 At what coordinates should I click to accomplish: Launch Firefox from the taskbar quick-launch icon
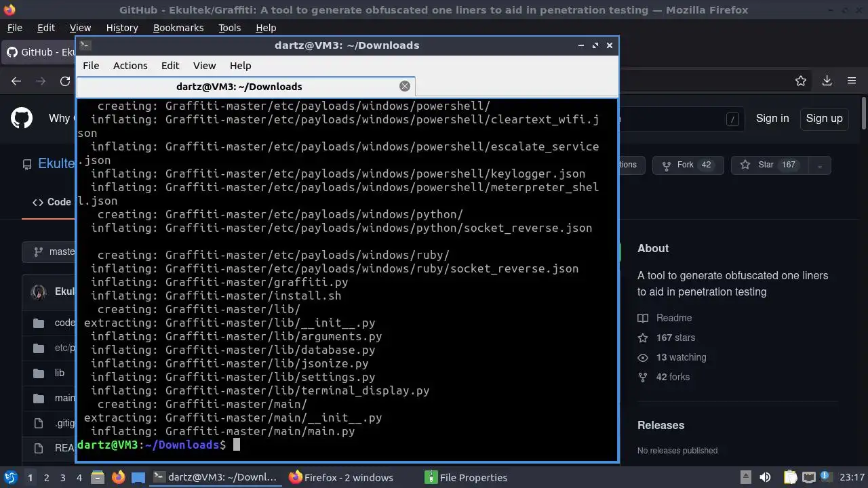point(118,478)
